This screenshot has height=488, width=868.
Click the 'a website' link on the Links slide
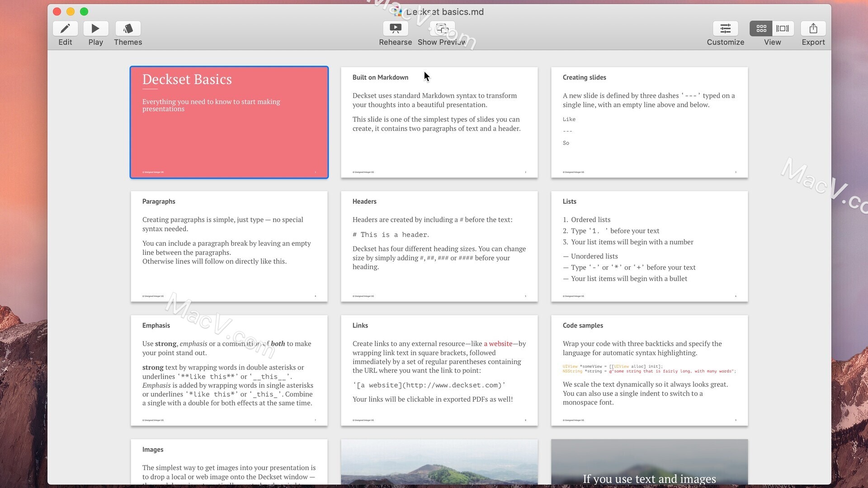(498, 343)
